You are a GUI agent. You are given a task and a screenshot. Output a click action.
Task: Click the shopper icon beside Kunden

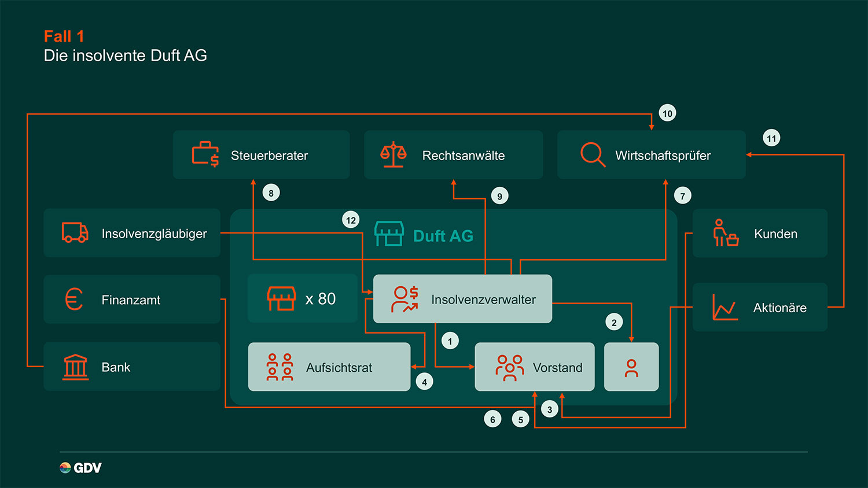(x=726, y=233)
